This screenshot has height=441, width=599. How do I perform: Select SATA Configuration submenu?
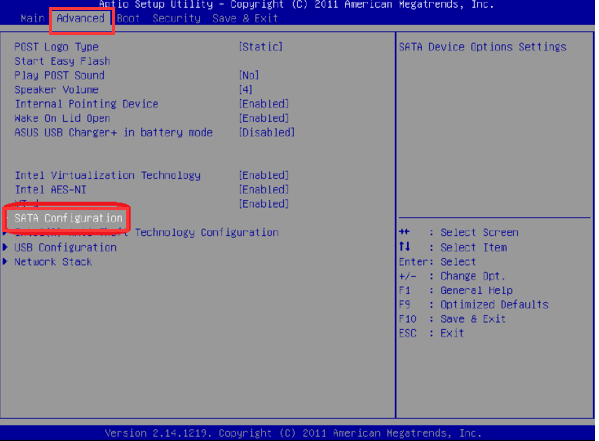click(x=68, y=218)
